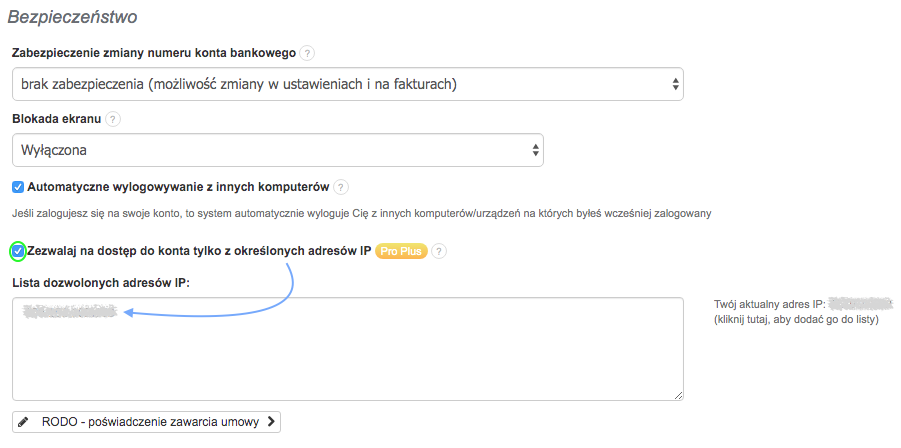
Task: Expand the Blokada ekranu 'Wyłączona' dropdown
Action: click(277, 150)
